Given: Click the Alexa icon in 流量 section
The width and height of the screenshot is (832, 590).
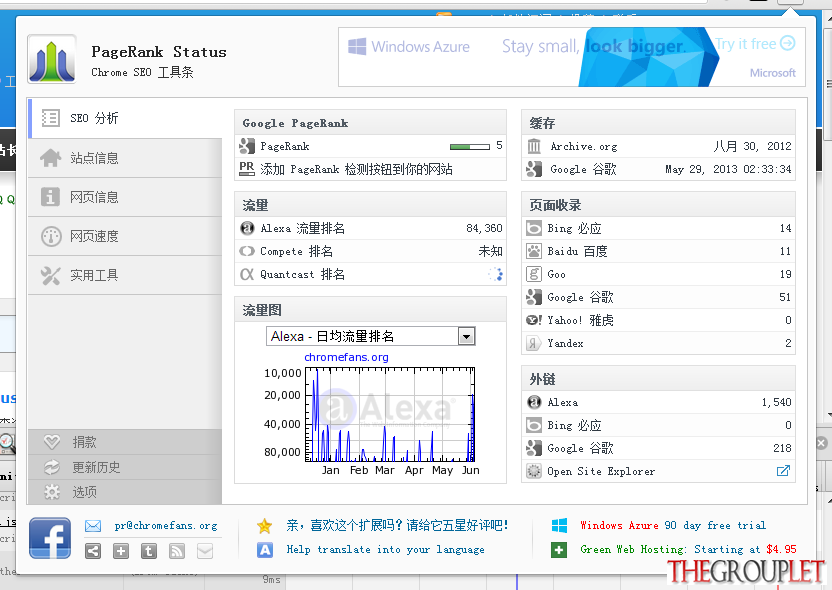Looking at the screenshot, I should (x=247, y=228).
